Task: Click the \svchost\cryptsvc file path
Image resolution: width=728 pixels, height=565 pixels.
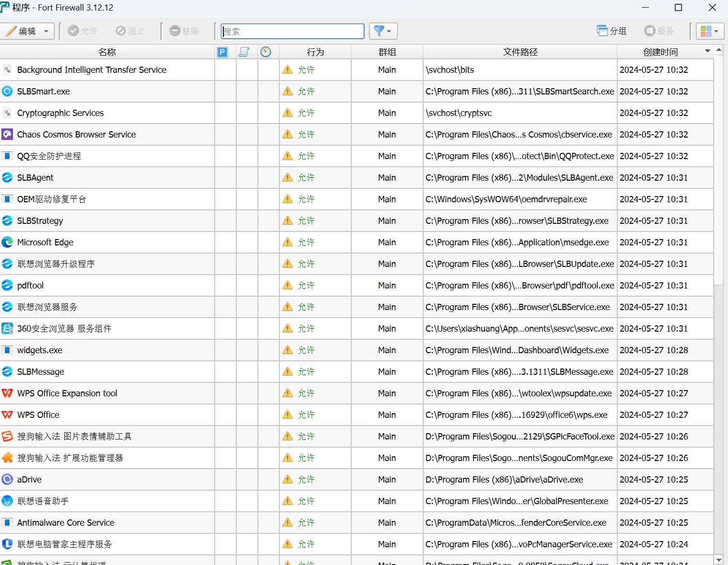Action: click(x=459, y=113)
